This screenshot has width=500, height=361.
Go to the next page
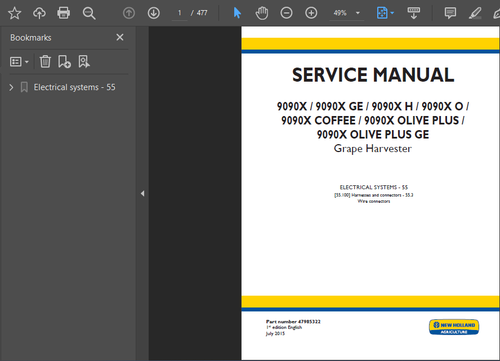pyautogui.click(x=154, y=13)
